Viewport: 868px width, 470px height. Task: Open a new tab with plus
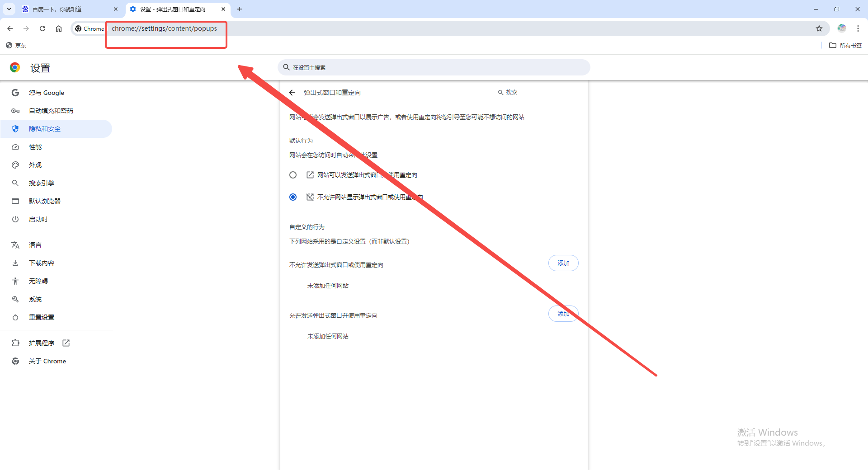coord(240,9)
